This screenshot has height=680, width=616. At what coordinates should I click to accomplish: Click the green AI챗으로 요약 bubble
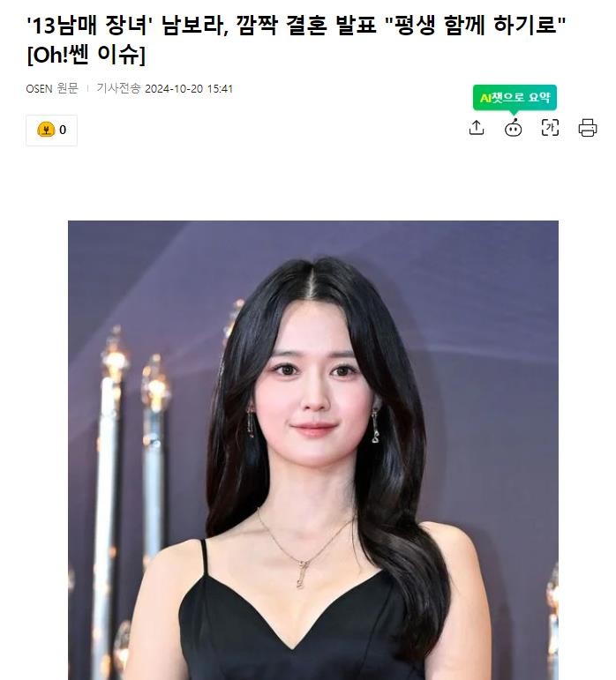click(x=515, y=98)
